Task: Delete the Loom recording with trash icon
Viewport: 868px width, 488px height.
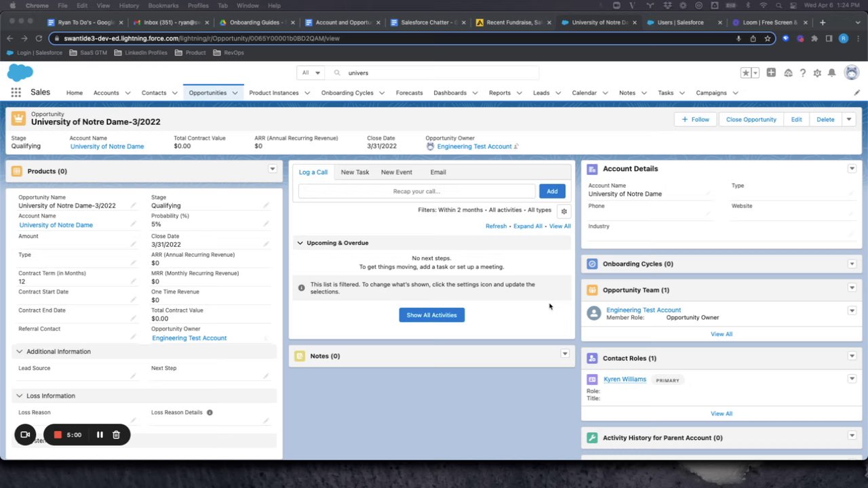Action: pyautogui.click(x=116, y=434)
